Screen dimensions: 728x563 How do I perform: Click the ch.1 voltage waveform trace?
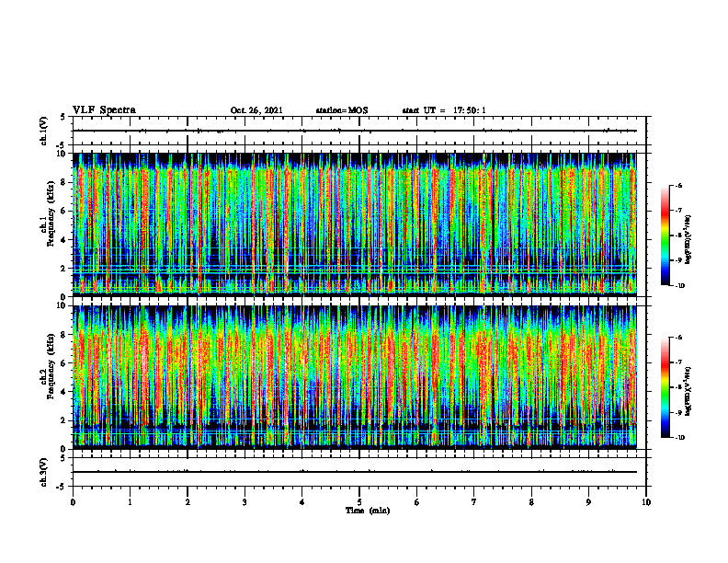tap(355, 131)
